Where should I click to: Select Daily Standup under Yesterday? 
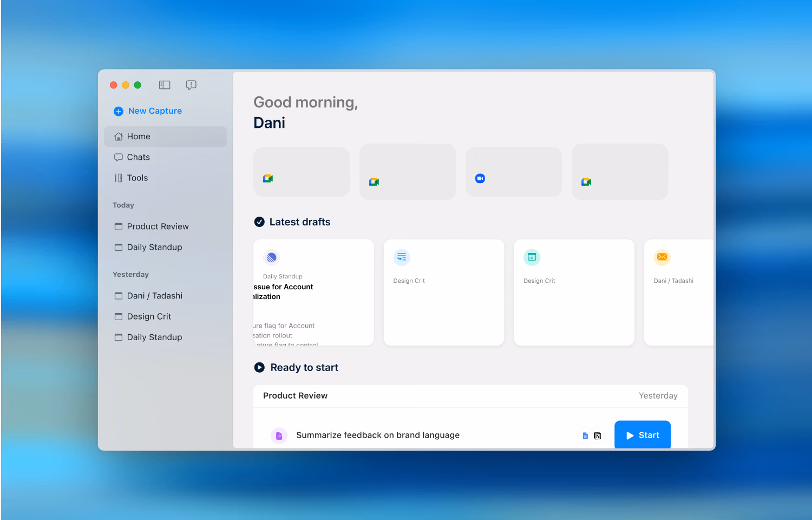(154, 337)
